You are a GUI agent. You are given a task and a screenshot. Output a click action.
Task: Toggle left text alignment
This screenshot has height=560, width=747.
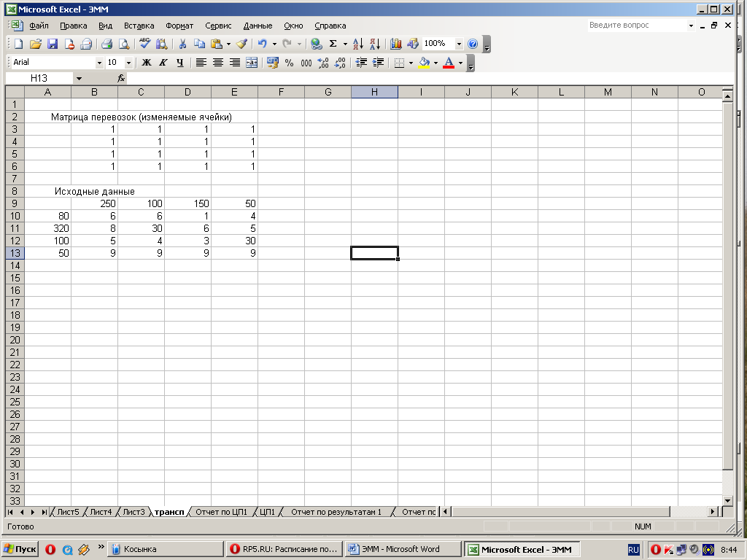pyautogui.click(x=201, y=63)
